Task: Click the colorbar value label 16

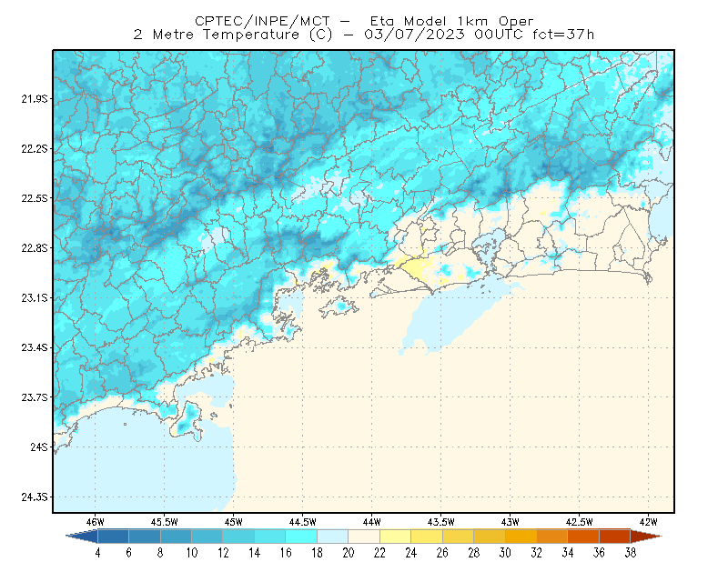Action: (x=286, y=553)
